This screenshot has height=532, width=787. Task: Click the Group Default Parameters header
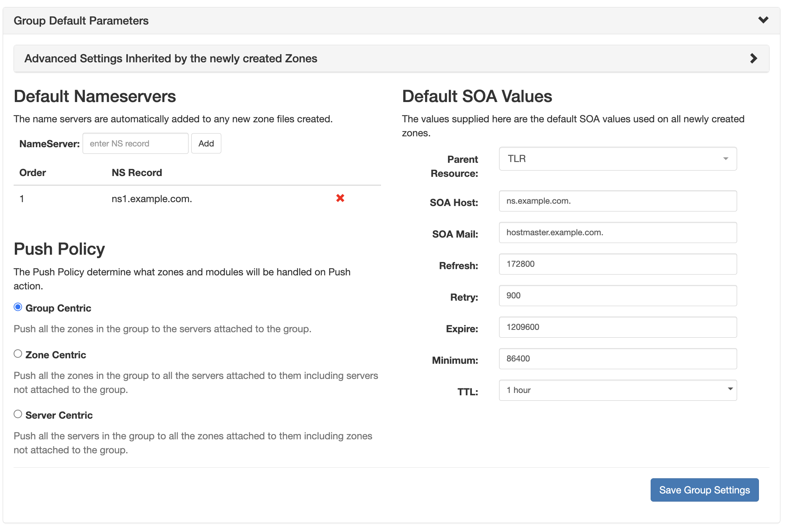tap(81, 20)
